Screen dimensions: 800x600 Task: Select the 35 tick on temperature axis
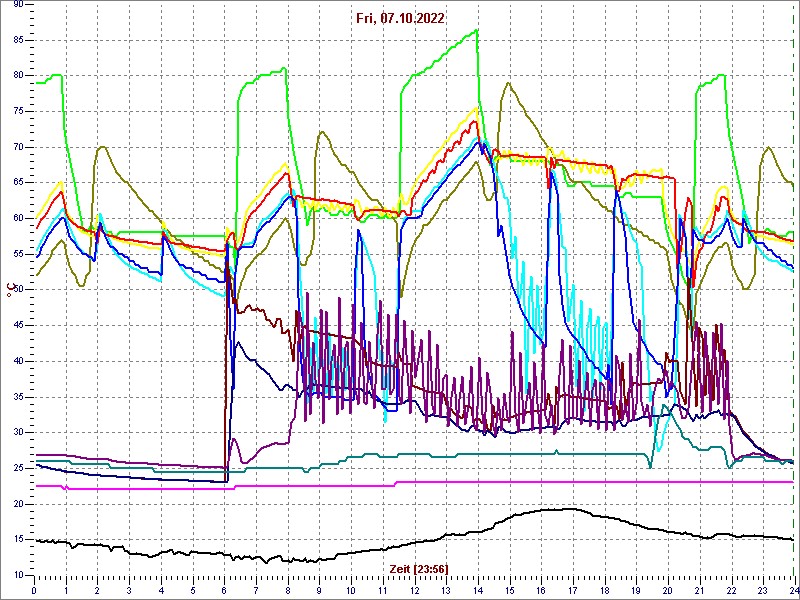[18, 397]
